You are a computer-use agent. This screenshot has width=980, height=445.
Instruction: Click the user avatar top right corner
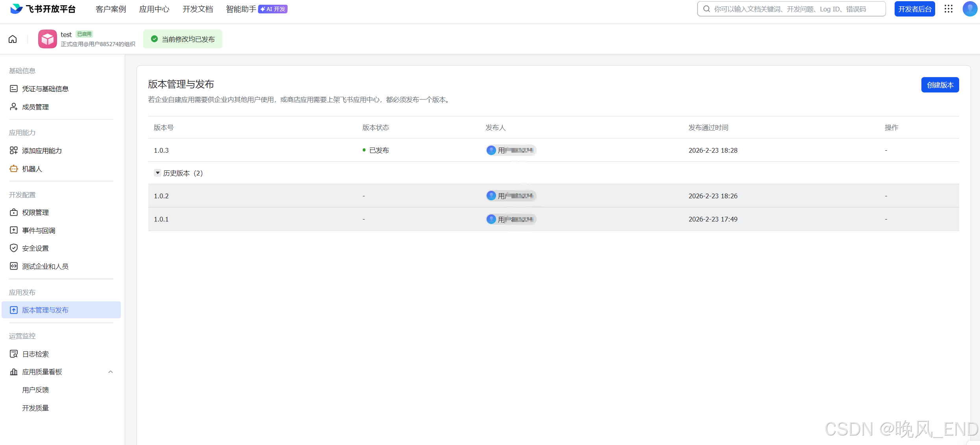coord(969,9)
